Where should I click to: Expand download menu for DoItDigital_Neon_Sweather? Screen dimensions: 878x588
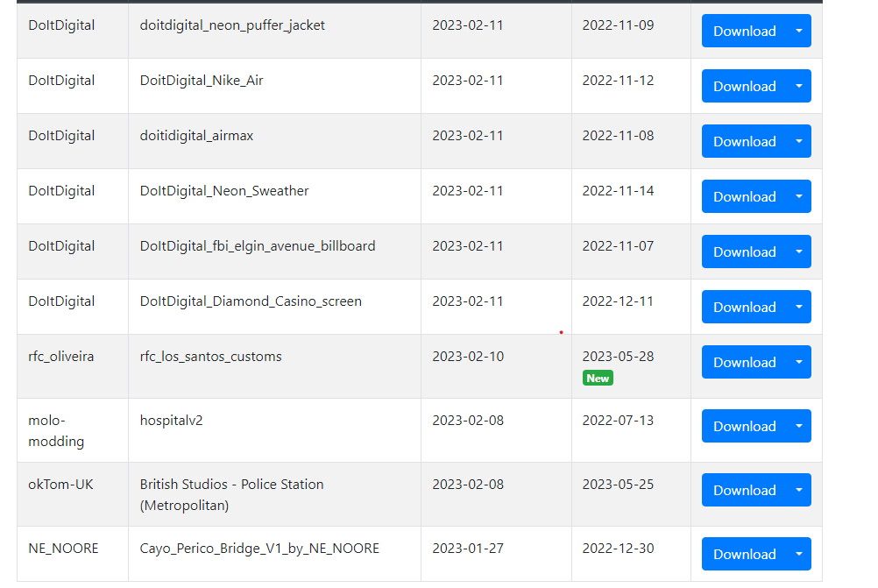(x=799, y=196)
